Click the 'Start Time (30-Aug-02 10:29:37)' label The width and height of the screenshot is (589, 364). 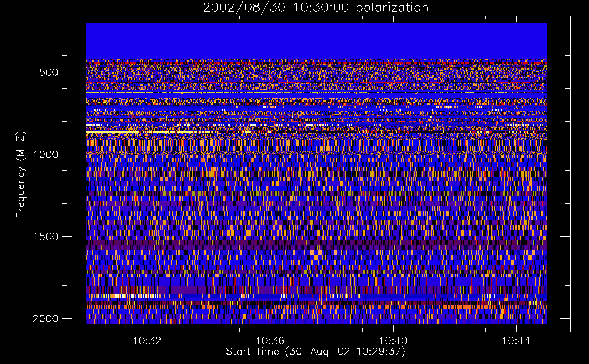point(316,352)
